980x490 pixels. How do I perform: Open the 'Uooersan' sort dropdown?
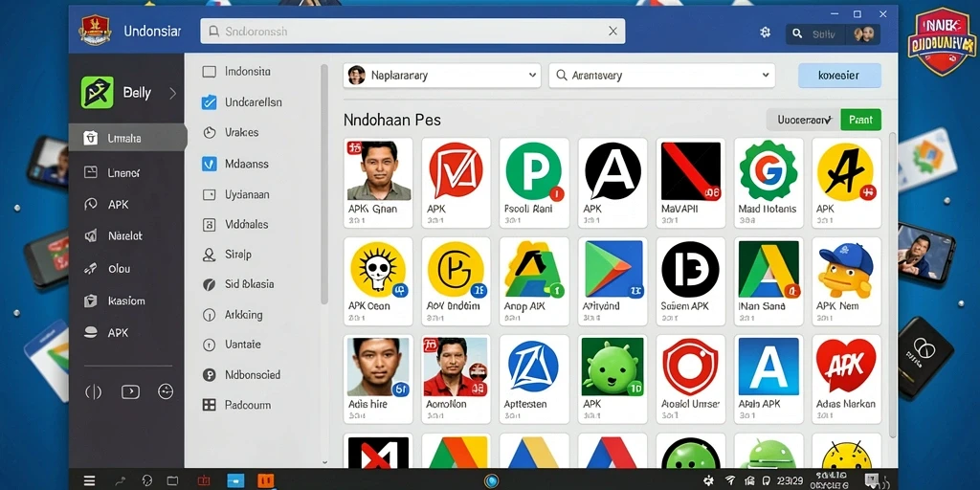pyautogui.click(x=803, y=120)
